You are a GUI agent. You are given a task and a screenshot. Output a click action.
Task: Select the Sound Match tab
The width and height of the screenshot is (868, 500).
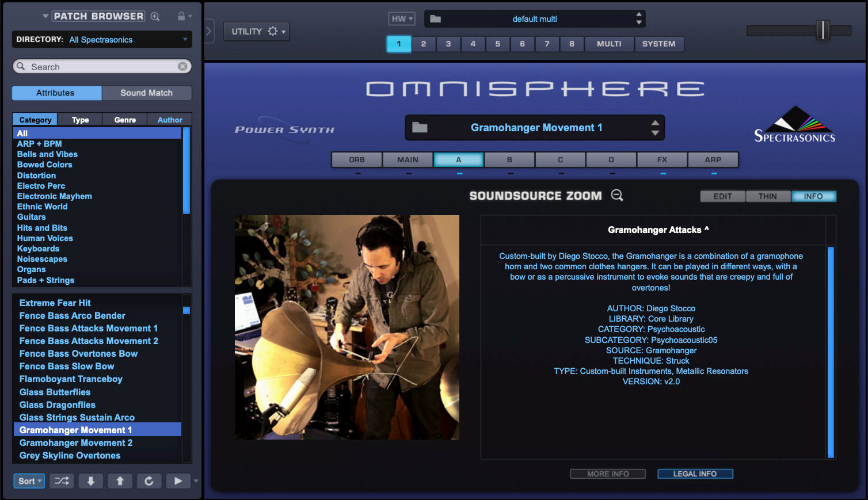pyautogui.click(x=147, y=93)
